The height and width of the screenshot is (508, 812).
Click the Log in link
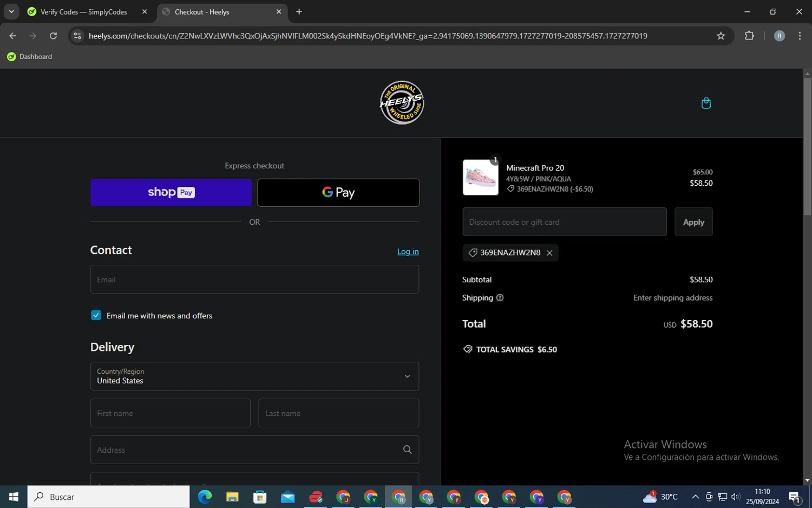coord(408,251)
